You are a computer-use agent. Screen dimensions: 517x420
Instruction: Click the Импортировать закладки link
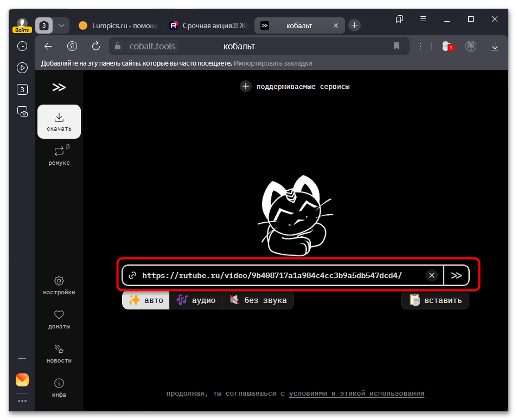coord(273,63)
